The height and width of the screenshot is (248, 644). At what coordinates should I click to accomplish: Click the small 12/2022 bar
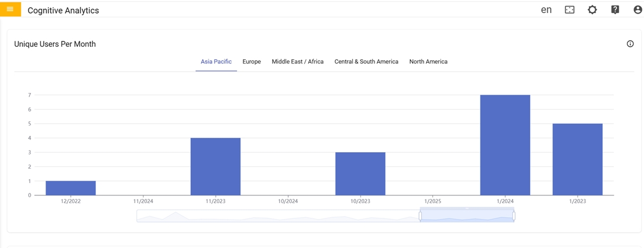point(70,188)
